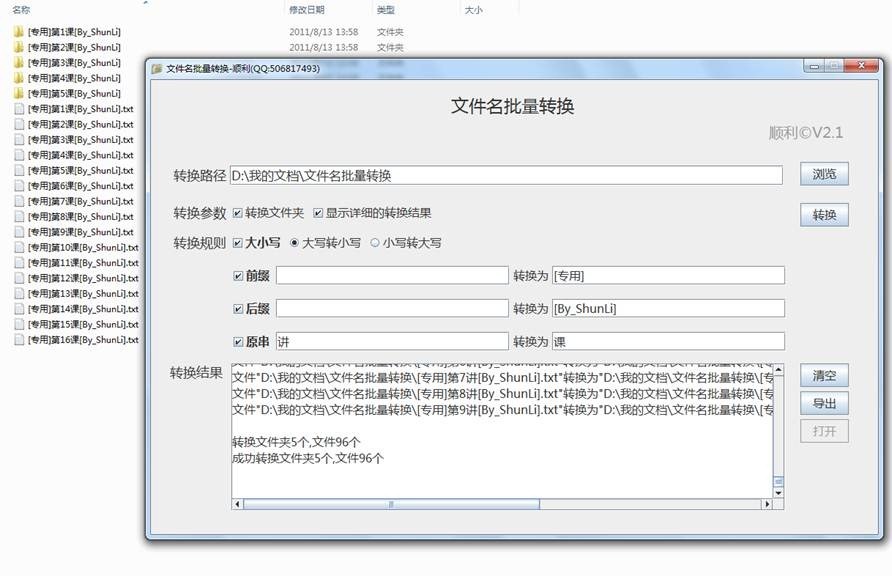Click the 前缀 source text field

click(x=392, y=275)
